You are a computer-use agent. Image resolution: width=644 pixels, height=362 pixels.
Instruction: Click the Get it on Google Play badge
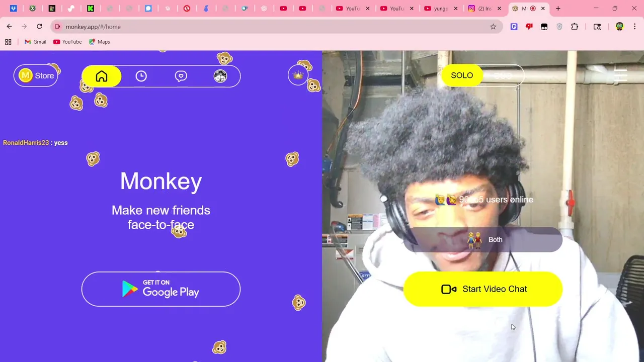tap(161, 289)
